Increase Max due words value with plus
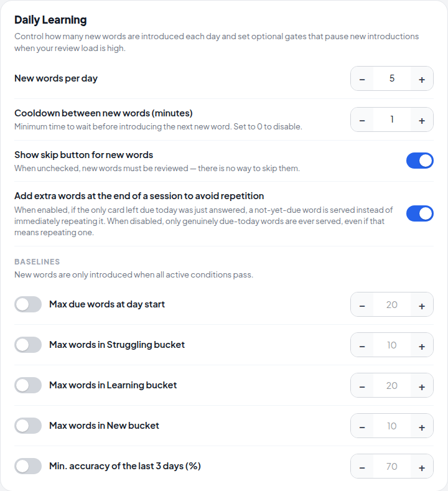The width and height of the screenshot is (448, 491). click(x=422, y=305)
